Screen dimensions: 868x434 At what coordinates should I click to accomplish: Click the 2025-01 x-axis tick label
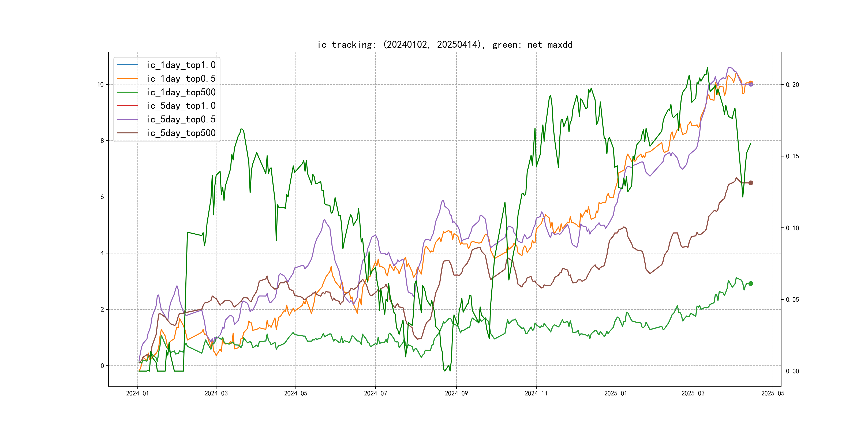(616, 393)
